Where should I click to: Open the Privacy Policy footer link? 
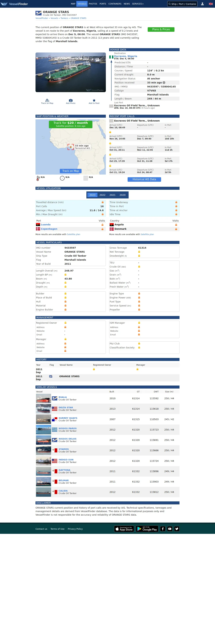pos(75,529)
